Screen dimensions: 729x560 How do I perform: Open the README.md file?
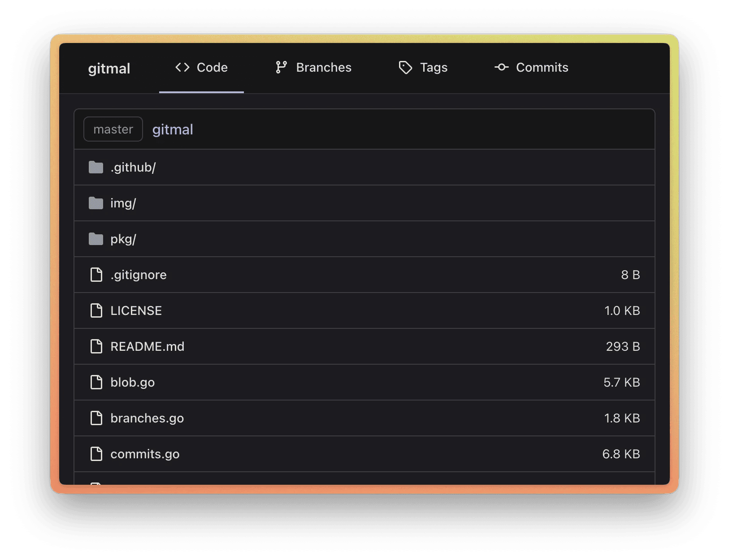tap(148, 346)
